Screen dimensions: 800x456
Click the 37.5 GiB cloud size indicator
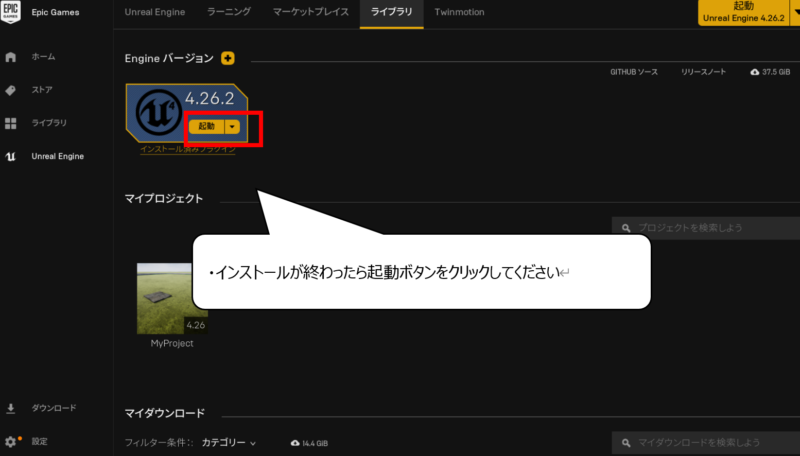pos(770,72)
